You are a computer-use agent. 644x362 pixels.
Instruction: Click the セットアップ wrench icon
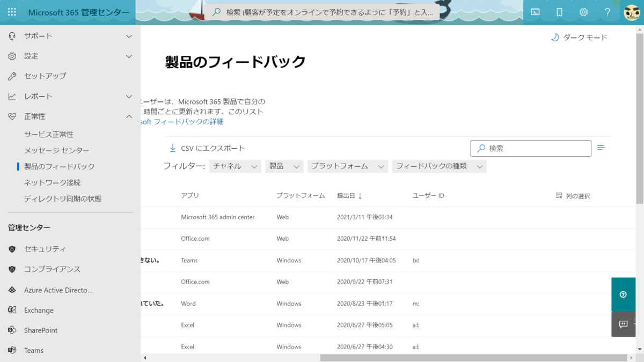pyautogui.click(x=12, y=76)
